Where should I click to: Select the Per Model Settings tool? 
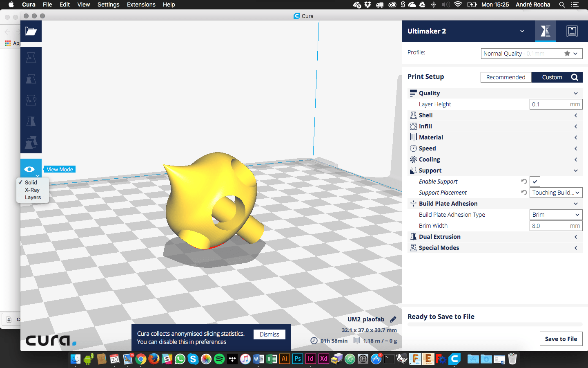(31, 143)
